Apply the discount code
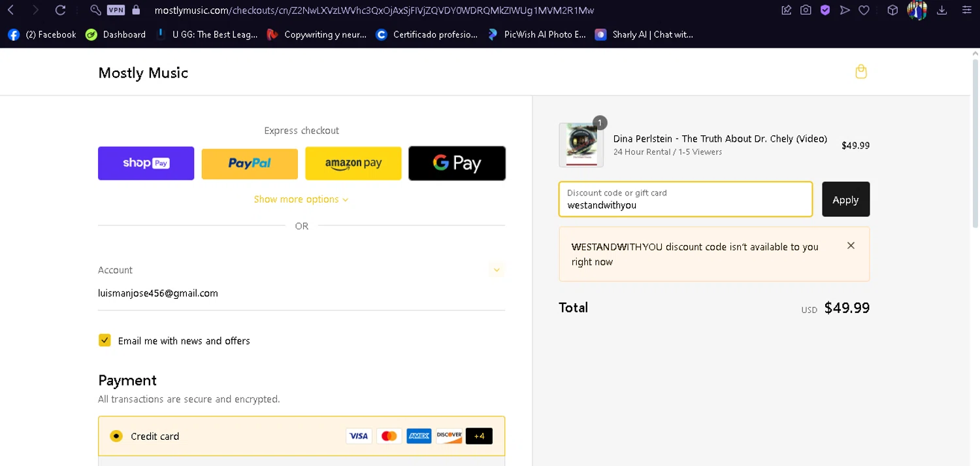This screenshot has width=980, height=466. click(845, 199)
